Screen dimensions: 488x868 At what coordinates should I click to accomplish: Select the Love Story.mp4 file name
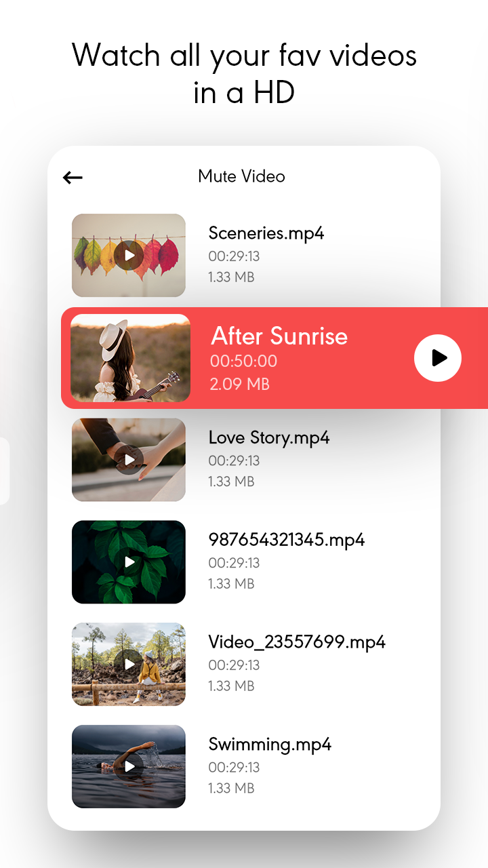click(x=269, y=438)
